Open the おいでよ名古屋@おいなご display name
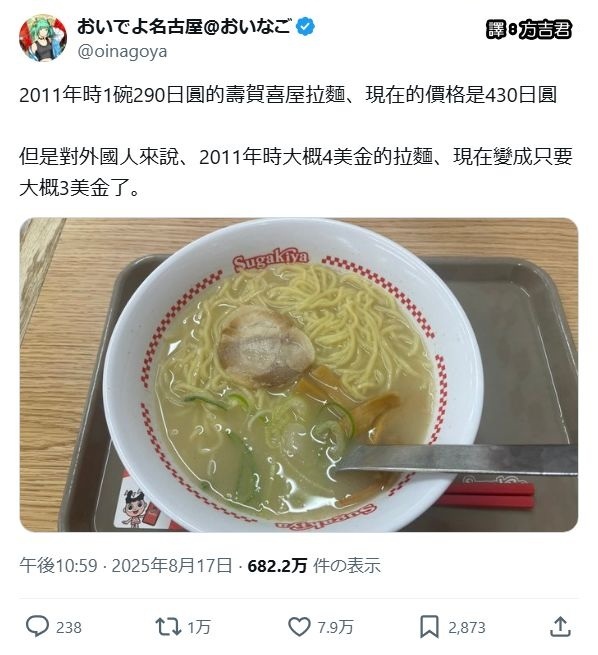 click(x=184, y=27)
